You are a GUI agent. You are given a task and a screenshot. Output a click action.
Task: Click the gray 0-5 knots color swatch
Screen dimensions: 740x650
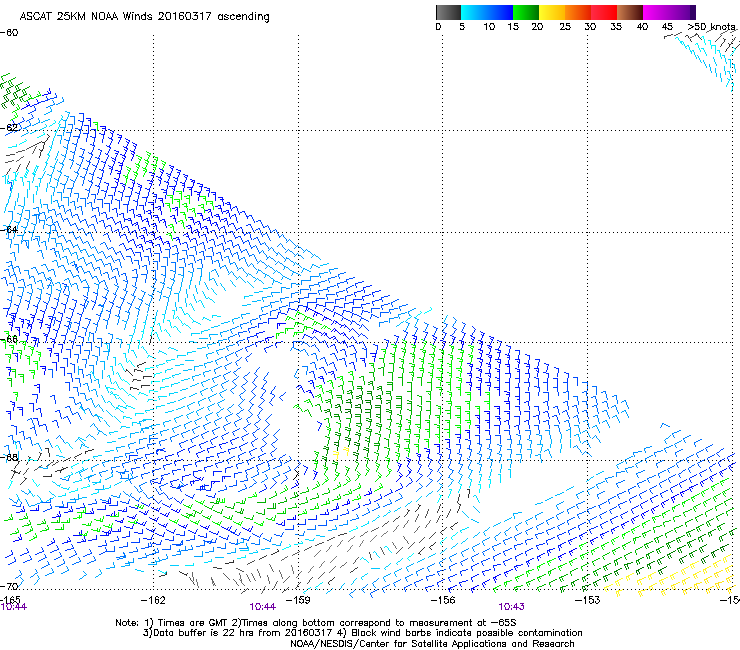(448, 12)
